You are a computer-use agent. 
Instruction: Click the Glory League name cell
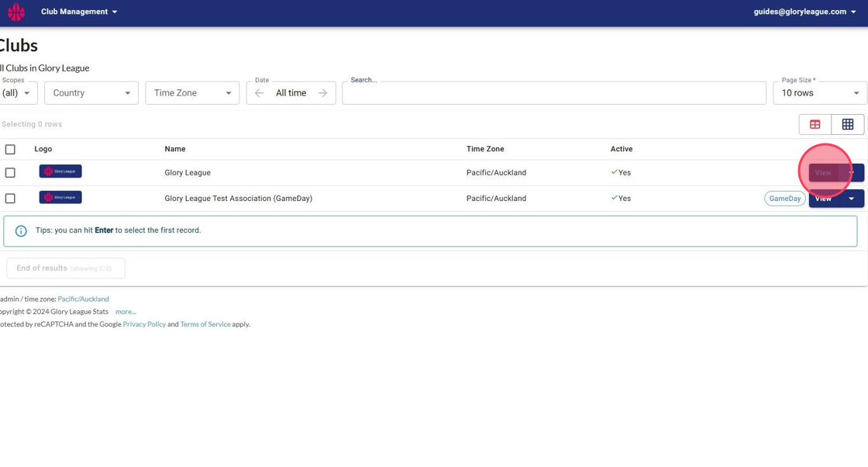[187, 173]
